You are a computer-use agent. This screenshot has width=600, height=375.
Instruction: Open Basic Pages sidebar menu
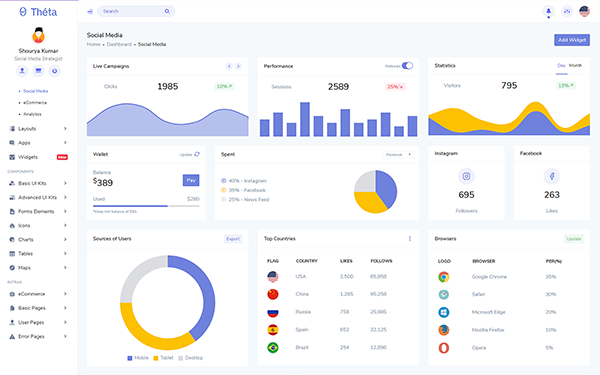(38, 308)
